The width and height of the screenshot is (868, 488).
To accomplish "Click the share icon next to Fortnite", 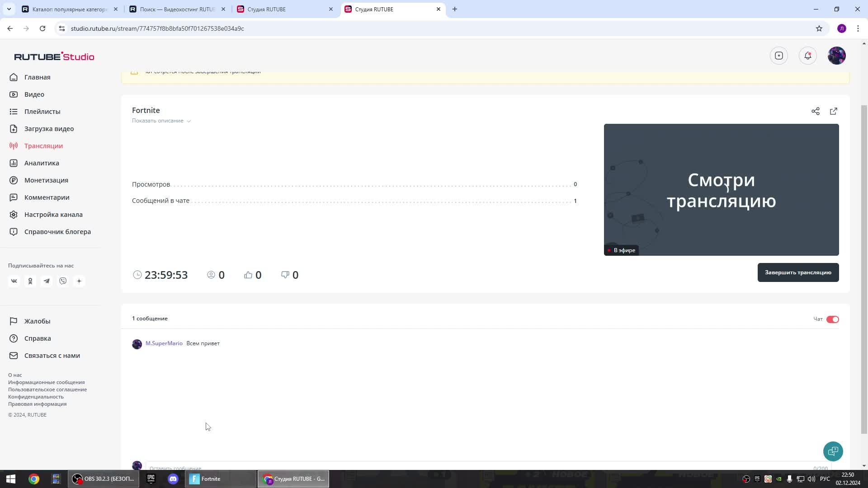I will tap(816, 111).
